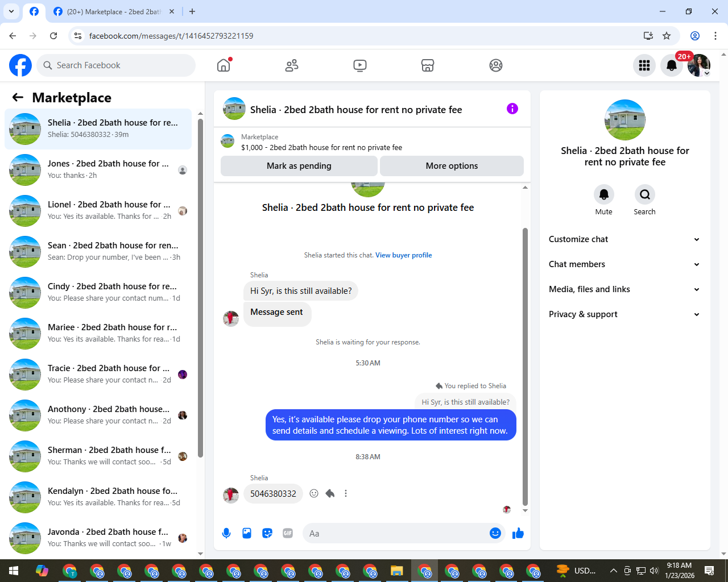This screenshot has width=728, height=582.
Task: Open Windows Start menu
Action: coord(14,571)
